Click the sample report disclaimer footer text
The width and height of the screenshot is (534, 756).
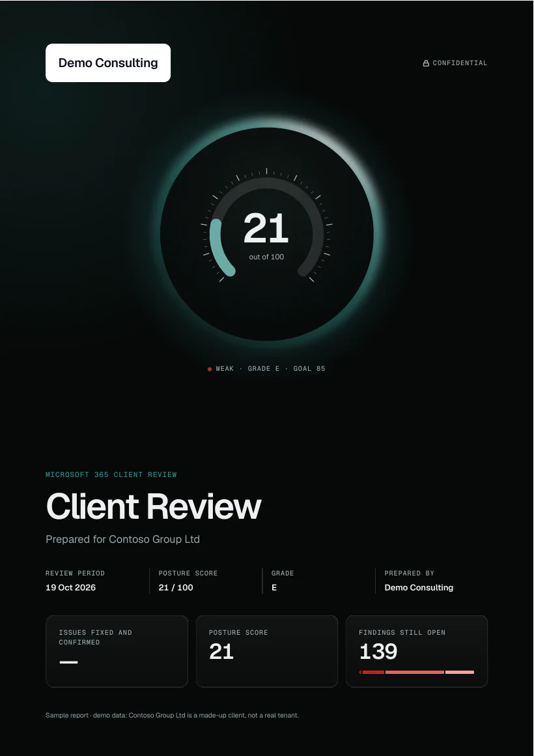pos(172,715)
